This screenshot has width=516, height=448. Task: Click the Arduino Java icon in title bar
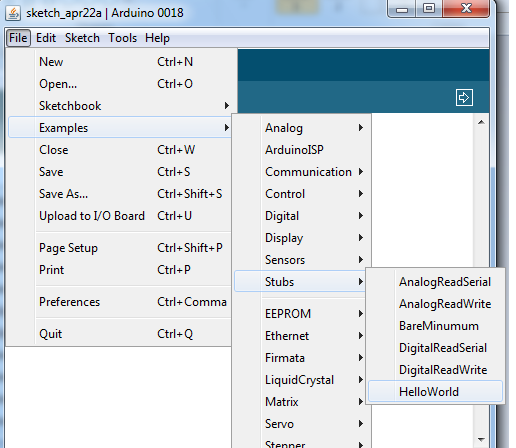click(x=13, y=13)
